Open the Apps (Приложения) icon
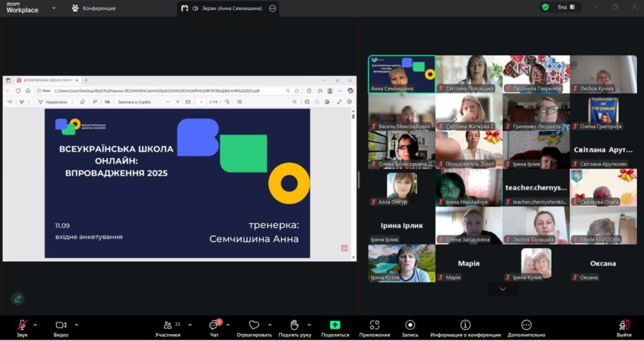The image size is (644, 341). point(374,325)
